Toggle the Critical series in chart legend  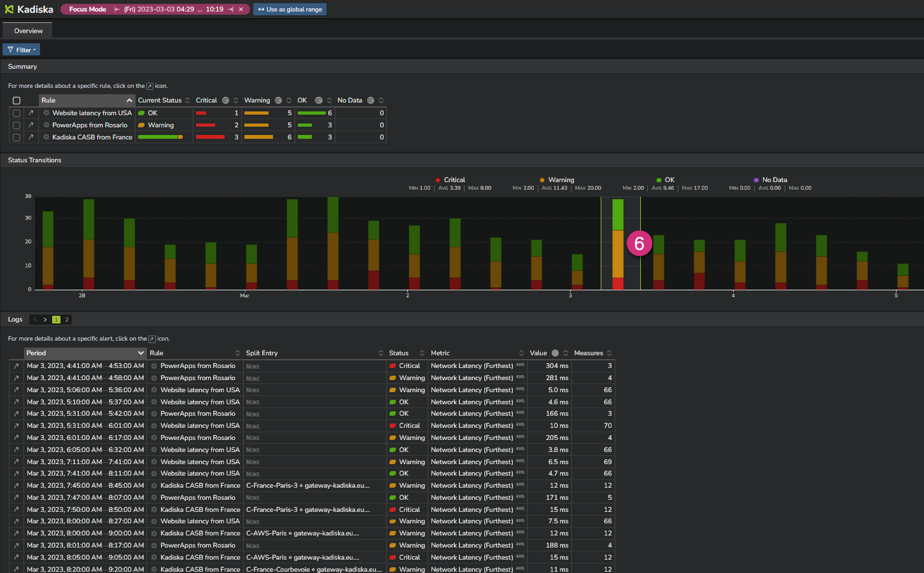[451, 180]
